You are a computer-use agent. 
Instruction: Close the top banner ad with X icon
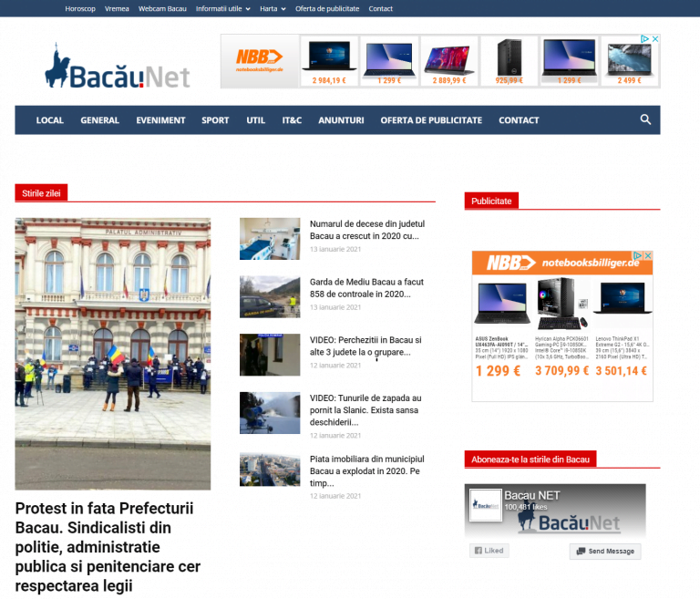[x=655, y=39]
